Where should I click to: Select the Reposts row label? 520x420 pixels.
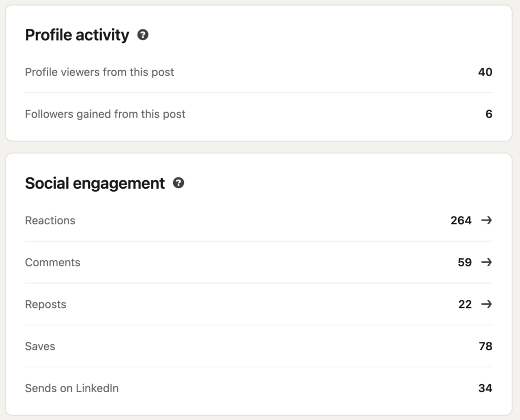46,305
